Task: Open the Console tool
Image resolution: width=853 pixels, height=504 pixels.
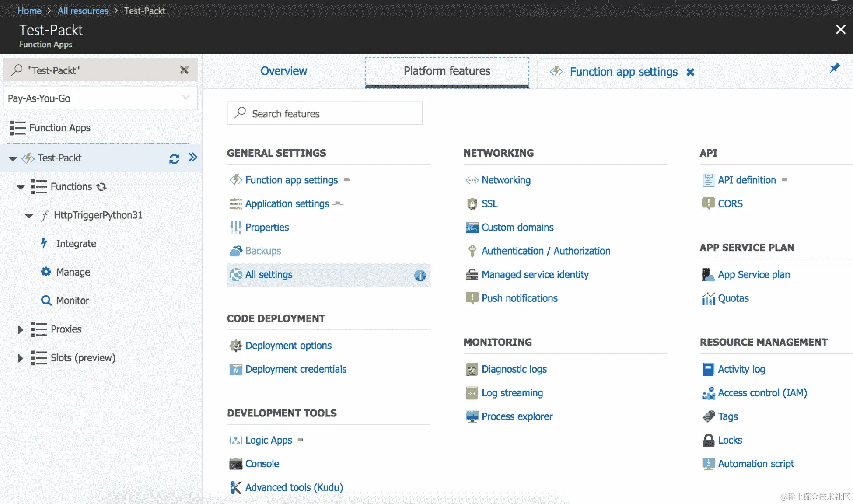Action: click(x=262, y=464)
